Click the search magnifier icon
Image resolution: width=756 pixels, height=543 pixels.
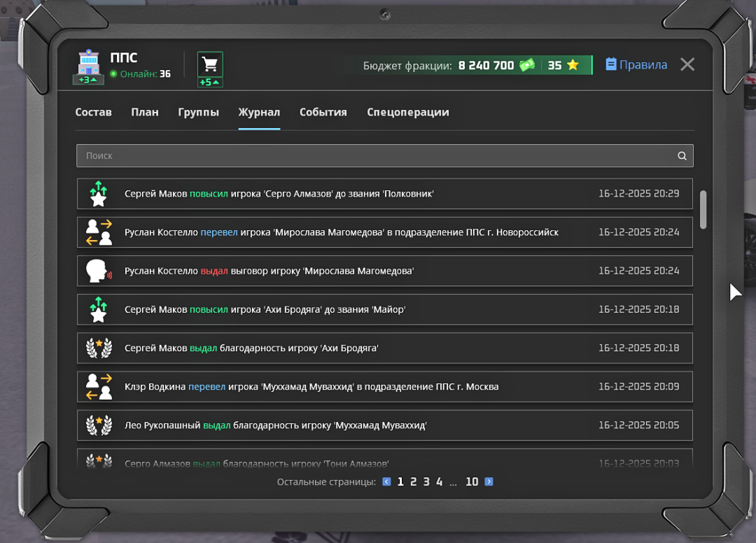[x=682, y=156]
